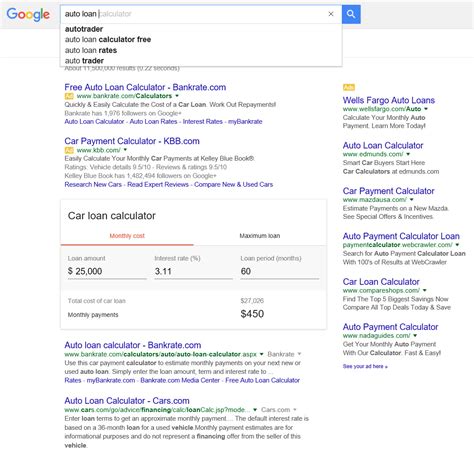Open dropdown arrow next to www.edmunds.com/
The image size is (474, 455).
(x=408, y=154)
